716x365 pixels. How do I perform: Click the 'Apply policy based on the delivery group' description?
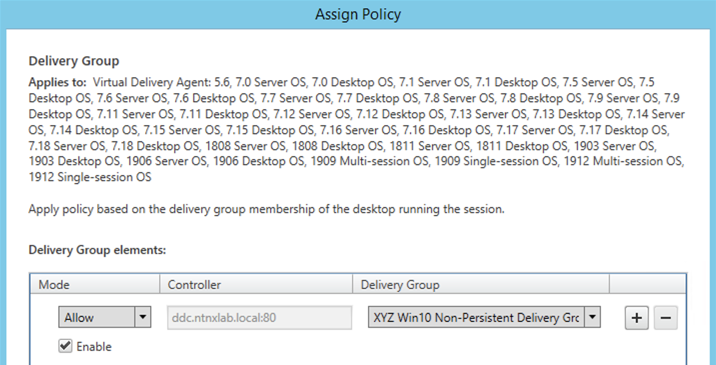(x=266, y=209)
